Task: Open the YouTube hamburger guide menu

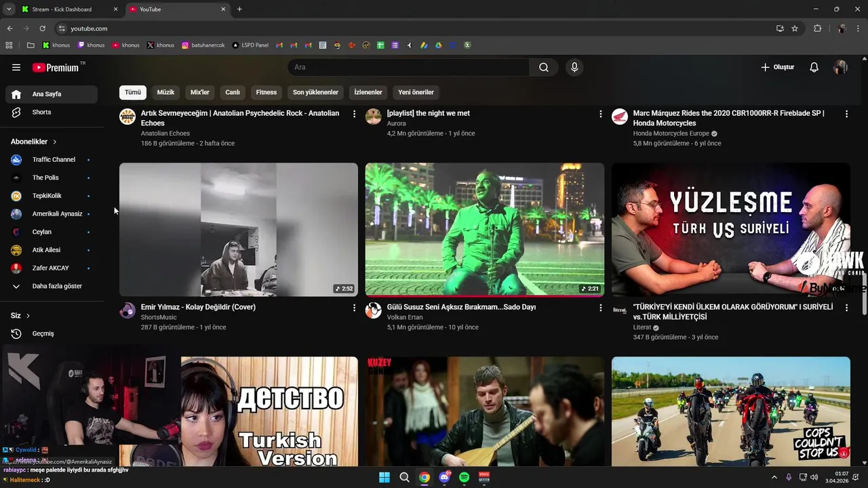Action: point(16,67)
